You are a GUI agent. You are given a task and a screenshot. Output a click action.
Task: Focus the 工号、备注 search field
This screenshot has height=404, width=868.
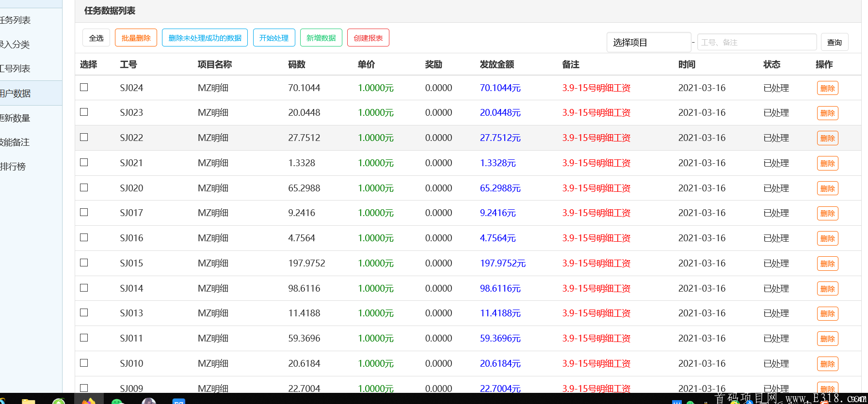pyautogui.click(x=757, y=42)
